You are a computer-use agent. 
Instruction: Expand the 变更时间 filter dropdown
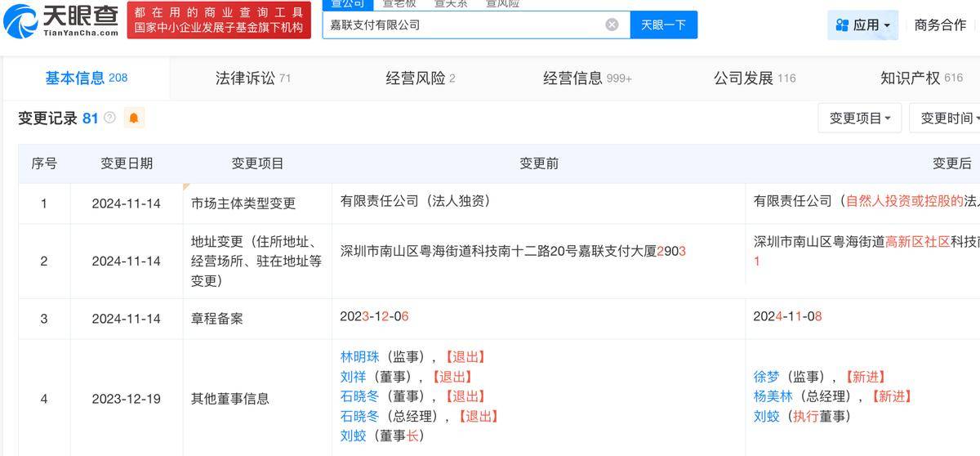coord(947,118)
